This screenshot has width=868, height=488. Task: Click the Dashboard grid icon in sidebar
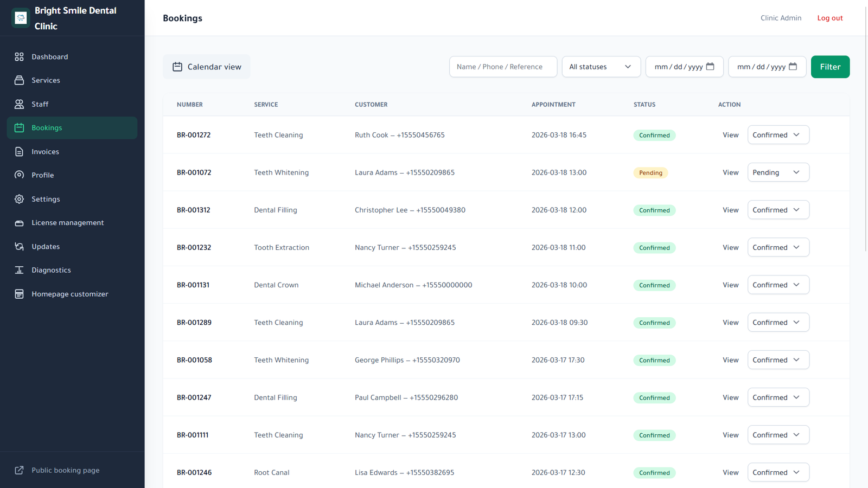point(19,57)
